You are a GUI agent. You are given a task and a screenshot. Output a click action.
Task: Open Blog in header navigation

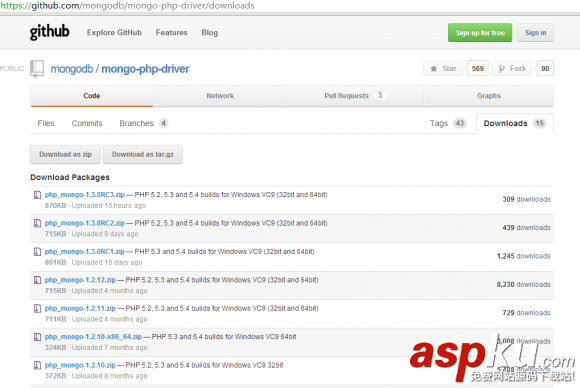point(210,33)
